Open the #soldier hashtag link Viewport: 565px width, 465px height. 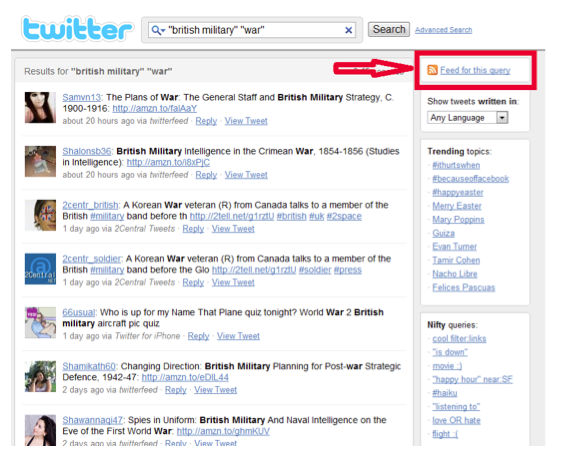(315, 270)
